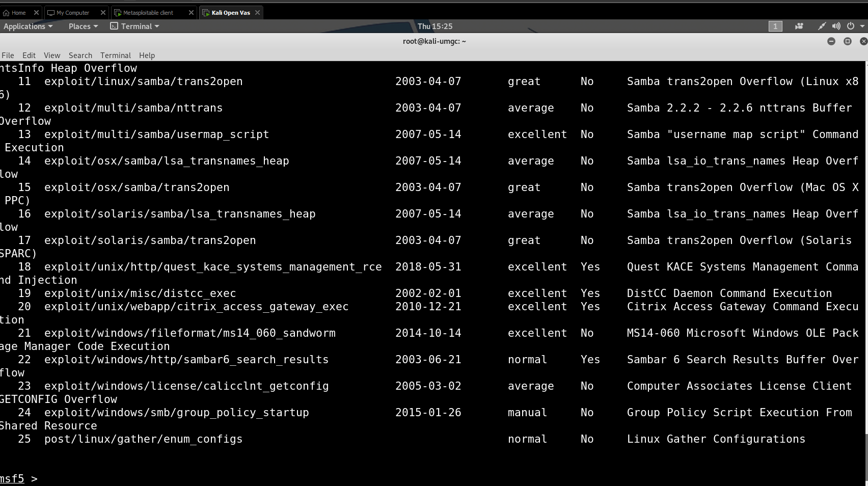Click the msf5 prompt input line
868x486 pixels.
(433, 479)
